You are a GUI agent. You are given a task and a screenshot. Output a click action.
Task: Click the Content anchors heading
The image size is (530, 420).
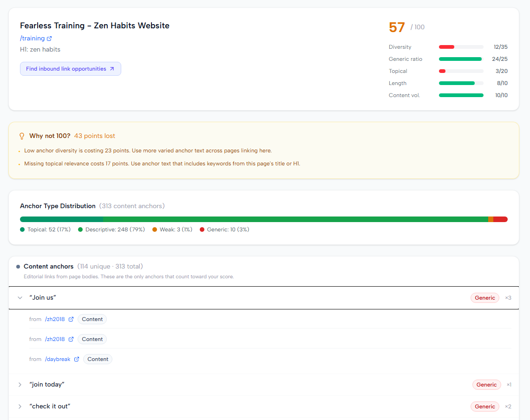[49, 267]
